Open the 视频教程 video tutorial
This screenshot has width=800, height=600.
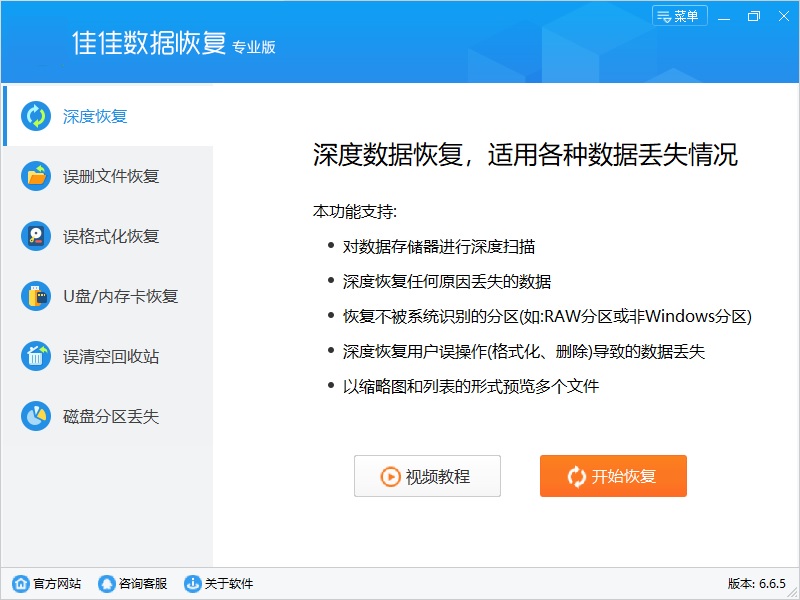(x=427, y=476)
